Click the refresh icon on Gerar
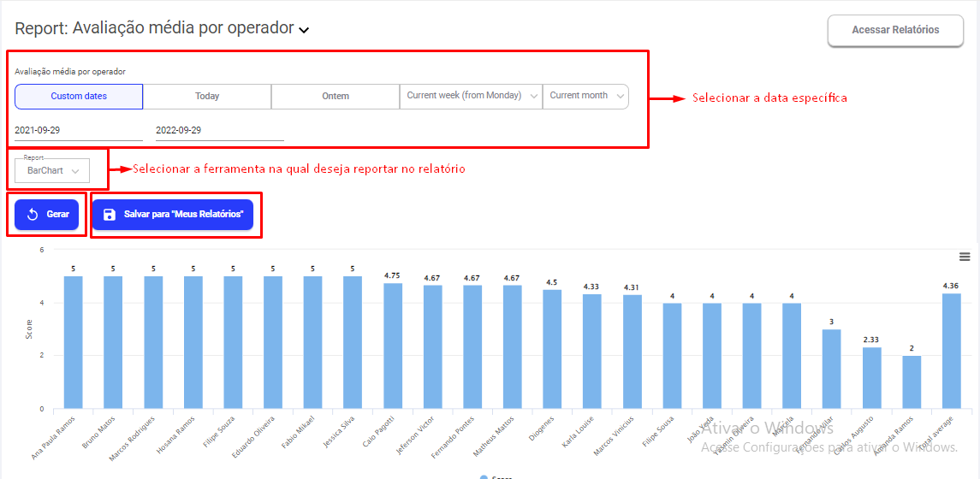The image size is (980, 479). pos(33,215)
